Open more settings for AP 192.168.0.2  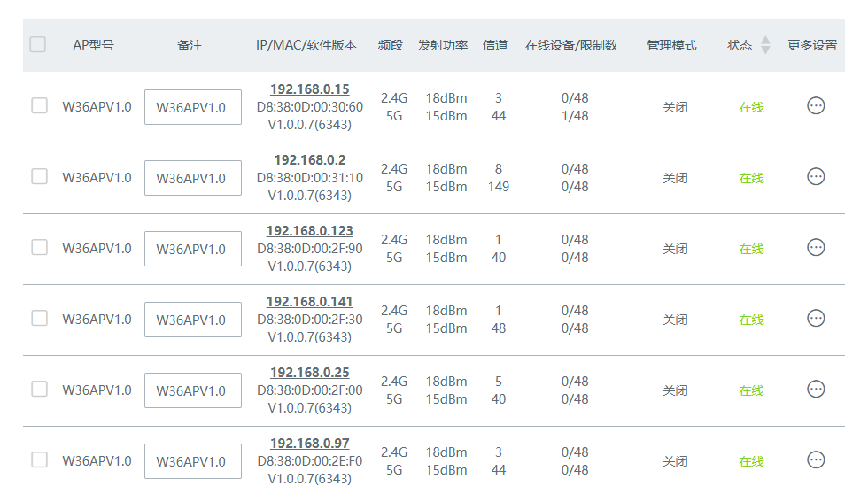[x=816, y=176]
